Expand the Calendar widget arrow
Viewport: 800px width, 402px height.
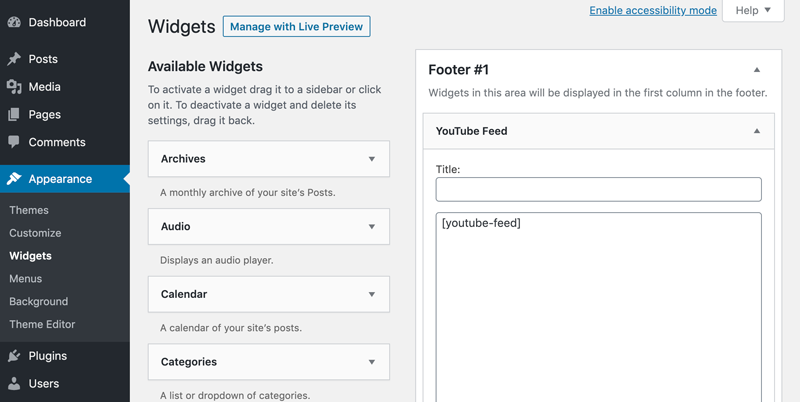coord(372,295)
